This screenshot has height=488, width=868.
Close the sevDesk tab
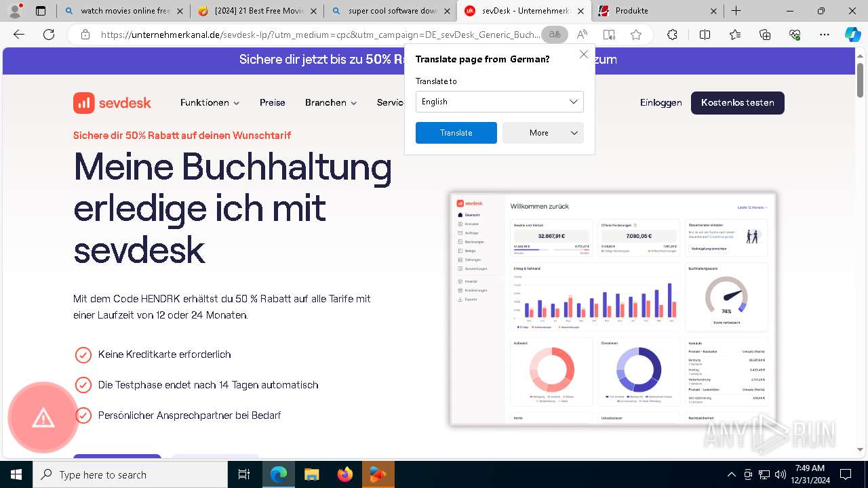[580, 11]
